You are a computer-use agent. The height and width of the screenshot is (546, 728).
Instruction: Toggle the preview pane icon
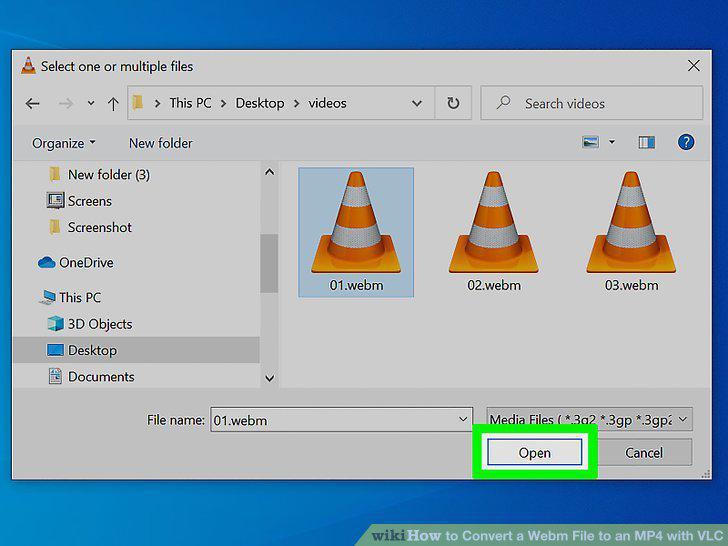646,142
